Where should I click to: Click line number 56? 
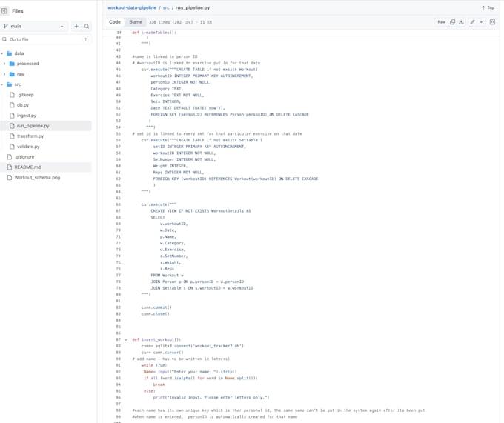point(119,140)
